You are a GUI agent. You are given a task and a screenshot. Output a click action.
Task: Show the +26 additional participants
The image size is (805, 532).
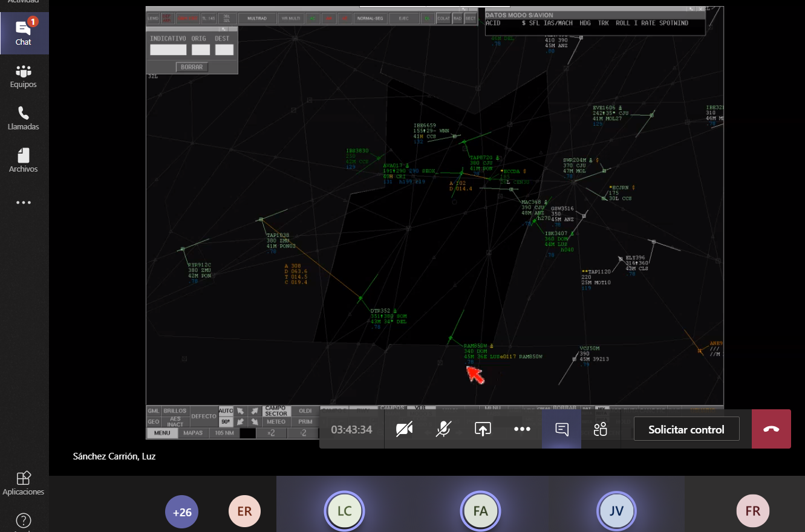182,512
